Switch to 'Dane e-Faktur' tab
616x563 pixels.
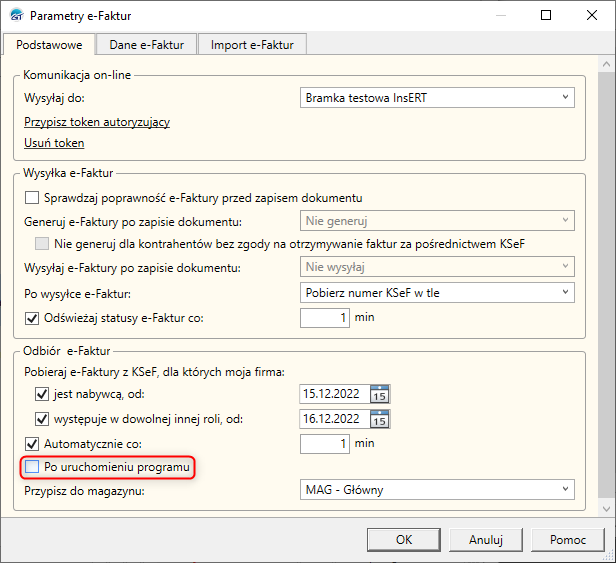146,44
